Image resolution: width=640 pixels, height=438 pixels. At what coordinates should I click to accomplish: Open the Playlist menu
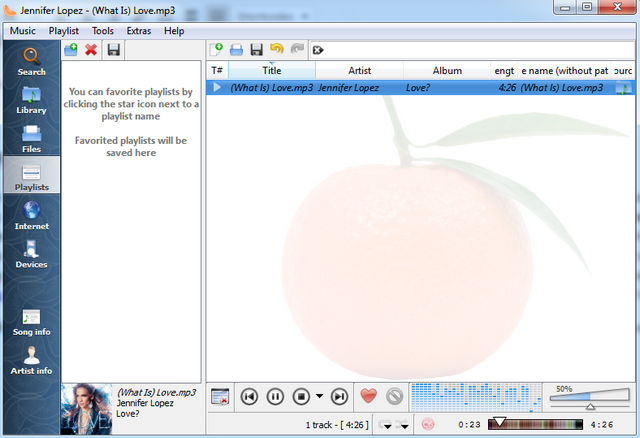pyautogui.click(x=64, y=31)
